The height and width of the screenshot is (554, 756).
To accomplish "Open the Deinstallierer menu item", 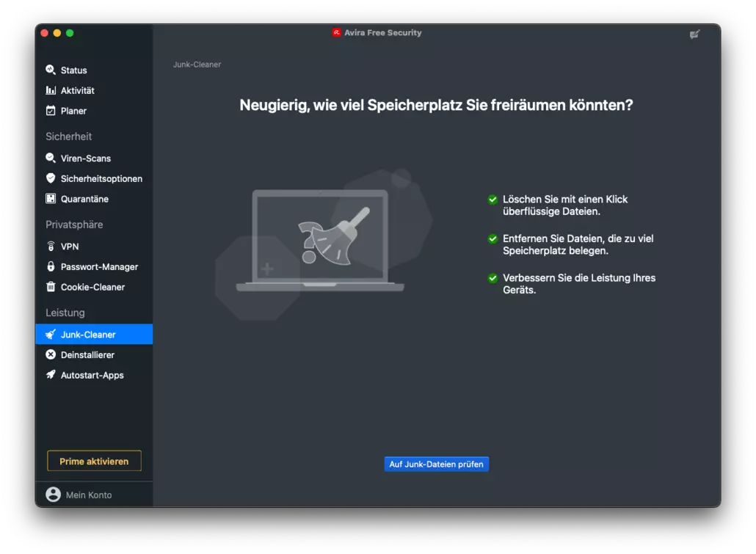I will 87,354.
